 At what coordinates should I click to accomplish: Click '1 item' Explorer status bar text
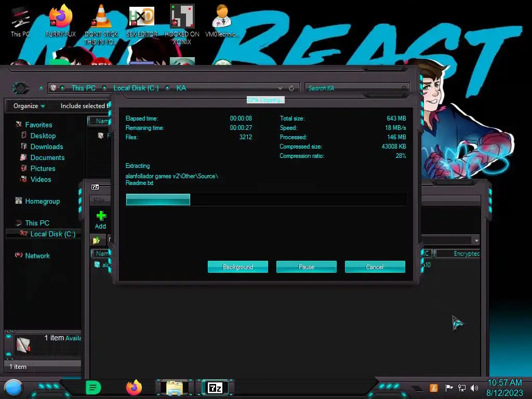[18, 367]
